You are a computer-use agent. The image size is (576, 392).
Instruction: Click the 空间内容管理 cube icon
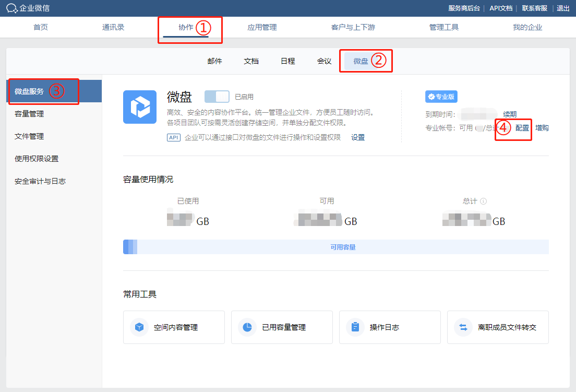[x=139, y=327]
